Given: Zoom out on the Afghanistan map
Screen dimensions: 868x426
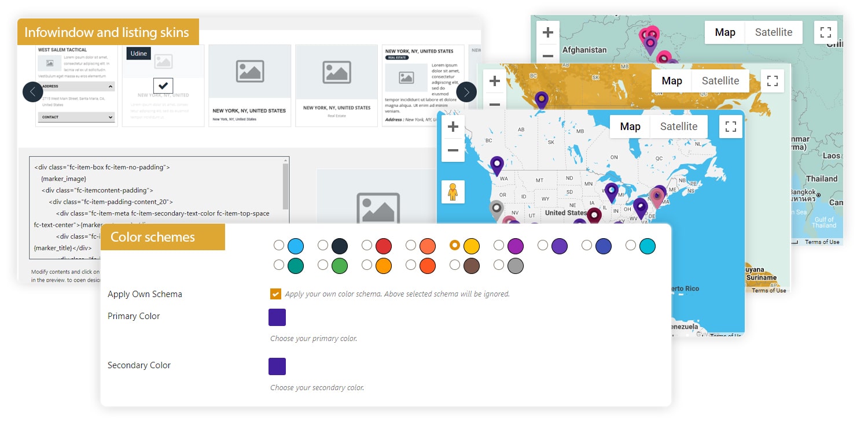Looking at the screenshot, I should (547, 57).
